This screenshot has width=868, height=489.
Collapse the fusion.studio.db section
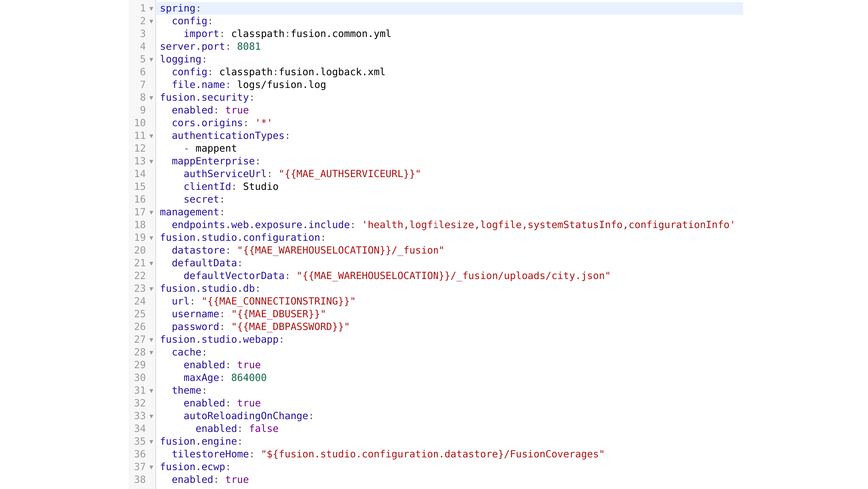tap(151, 289)
